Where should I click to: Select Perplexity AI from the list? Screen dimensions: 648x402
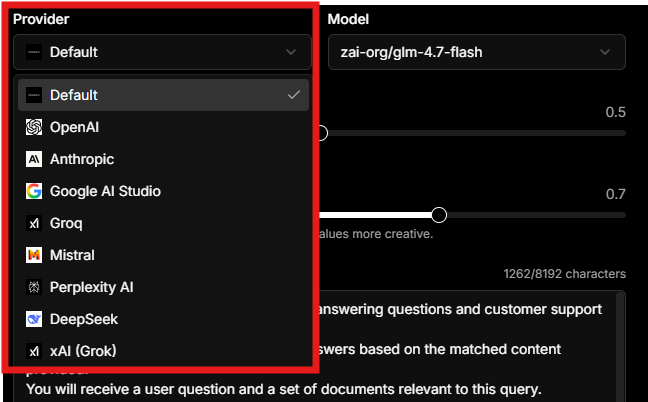click(x=163, y=287)
